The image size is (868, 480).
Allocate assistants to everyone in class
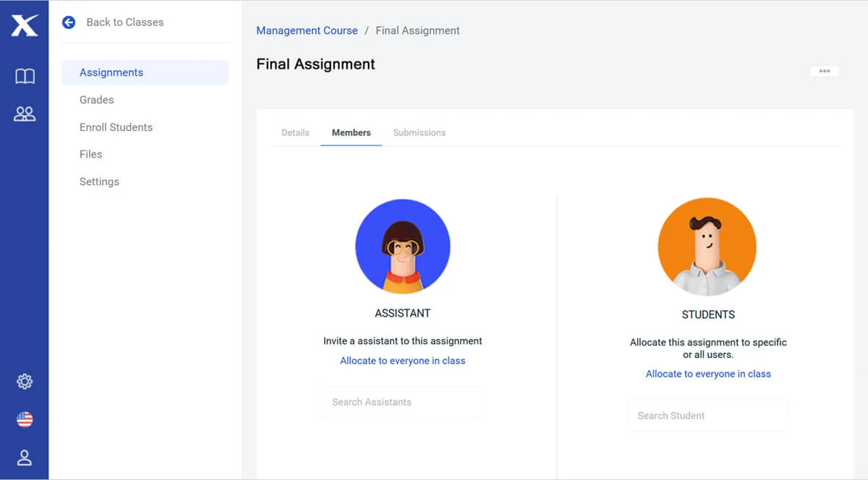[403, 361]
